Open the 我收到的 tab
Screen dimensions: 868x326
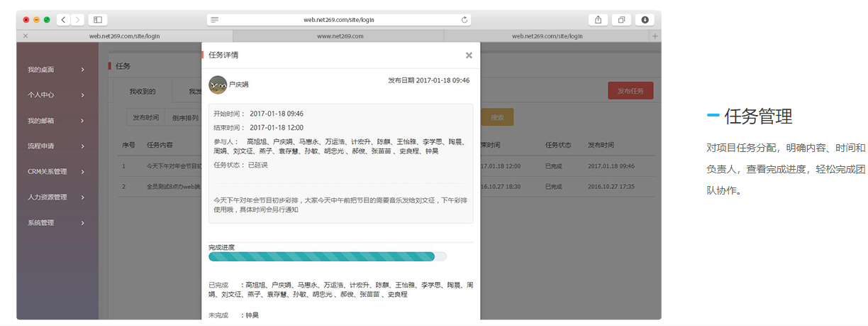tap(142, 91)
